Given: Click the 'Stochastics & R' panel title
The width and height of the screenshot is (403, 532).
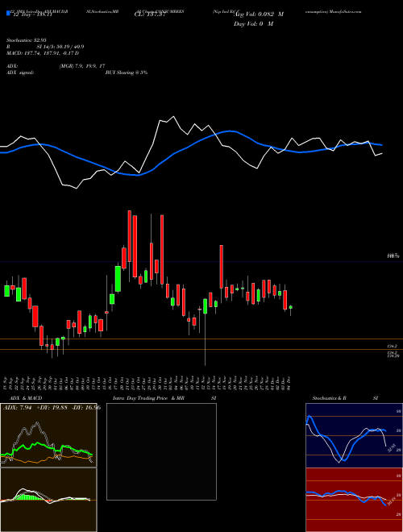Looking at the screenshot, I should coord(330,398).
